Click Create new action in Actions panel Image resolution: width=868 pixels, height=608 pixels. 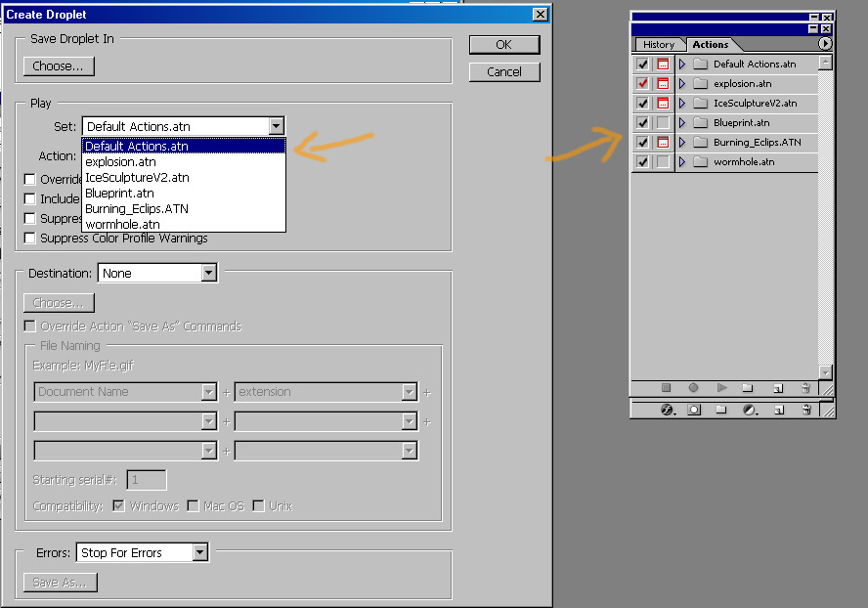pyautogui.click(x=778, y=388)
